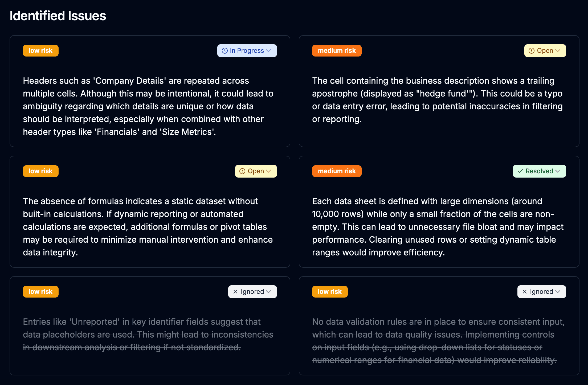588x385 pixels.
Task: Expand the chevron on the hedge fund issue's Open status
Action: tap(558, 51)
